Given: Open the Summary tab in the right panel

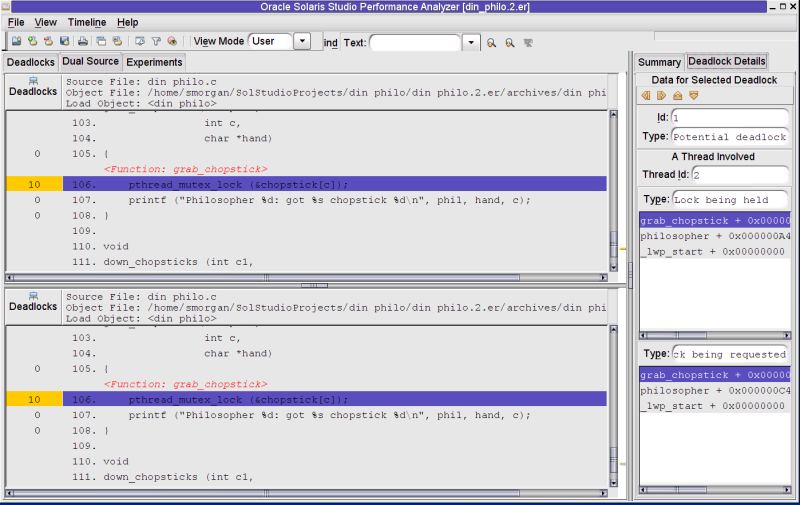Looking at the screenshot, I should (659, 62).
